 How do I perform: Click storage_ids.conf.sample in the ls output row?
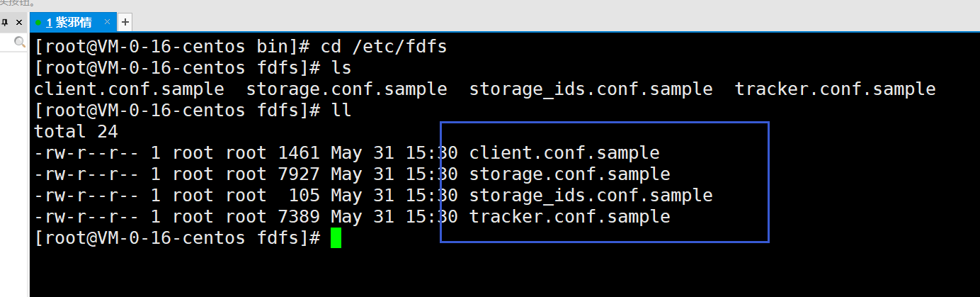tap(591, 89)
